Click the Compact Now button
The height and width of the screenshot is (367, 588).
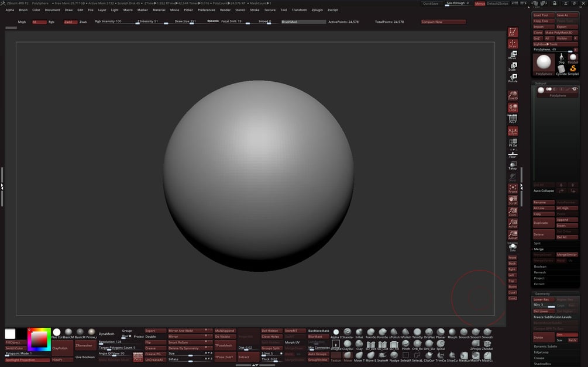443,22
